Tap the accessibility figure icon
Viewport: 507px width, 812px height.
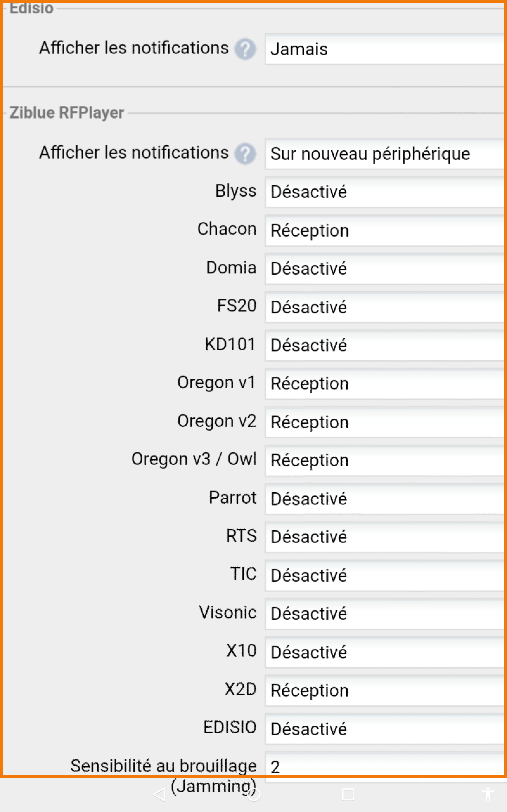tap(488, 794)
